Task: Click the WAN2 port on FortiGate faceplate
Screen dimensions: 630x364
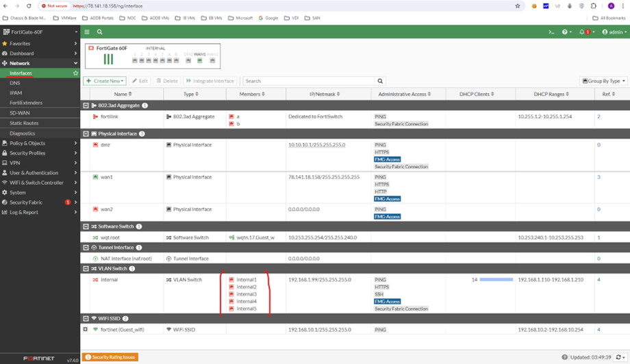Action: coord(212,61)
